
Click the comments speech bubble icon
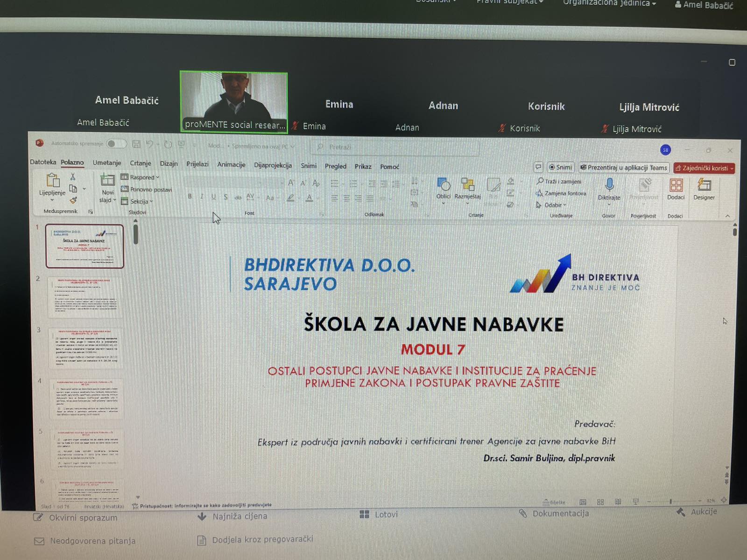click(538, 167)
